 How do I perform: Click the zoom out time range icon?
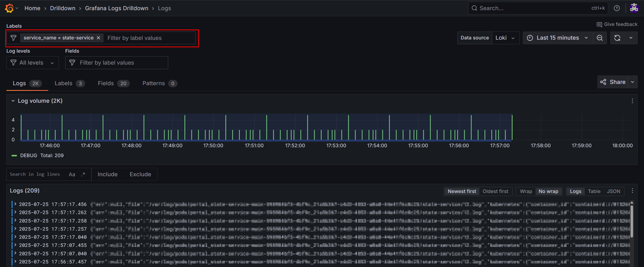[600, 38]
